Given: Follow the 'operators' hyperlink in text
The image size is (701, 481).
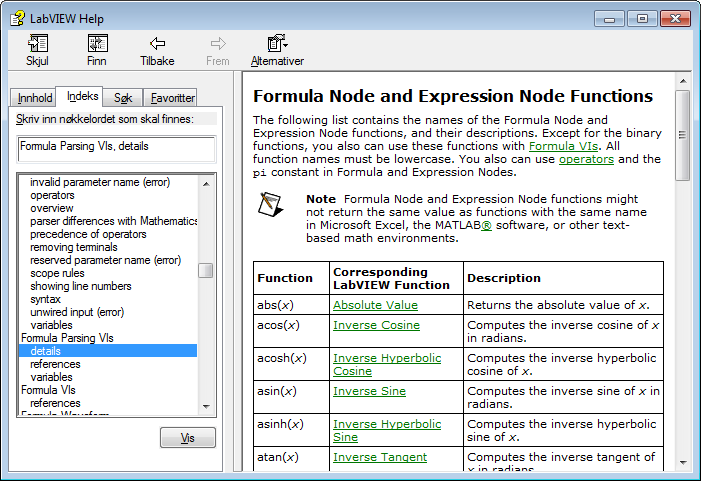Looking at the screenshot, I should (x=586, y=159).
